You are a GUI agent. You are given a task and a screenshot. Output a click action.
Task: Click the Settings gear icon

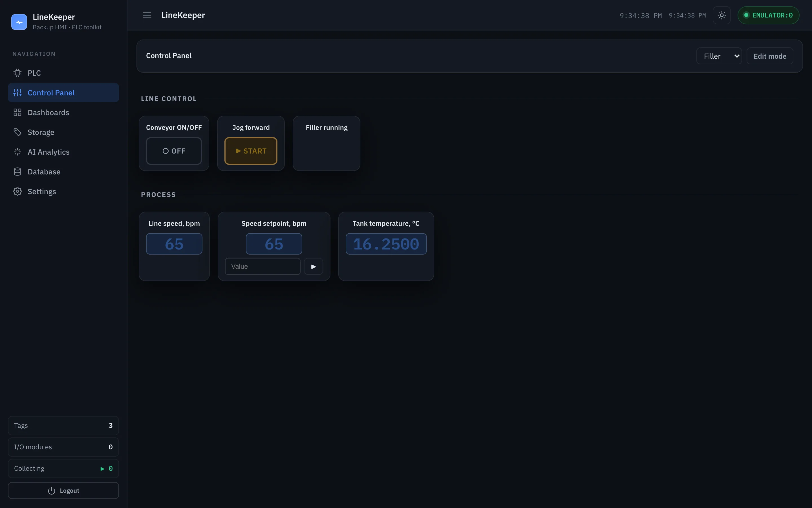[17, 192]
